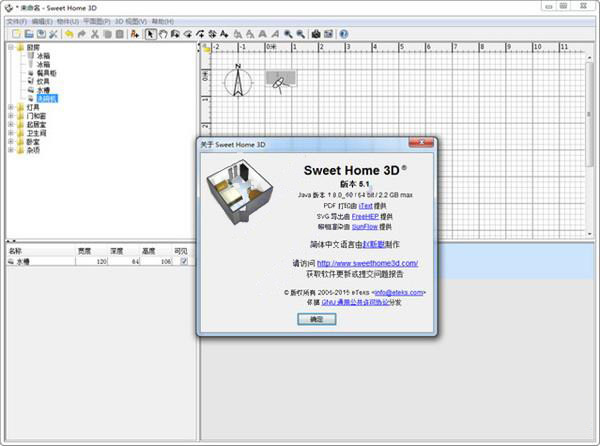The image size is (600, 446).
Task: Select 炊具 in the catalog tree
Action: 43,81
